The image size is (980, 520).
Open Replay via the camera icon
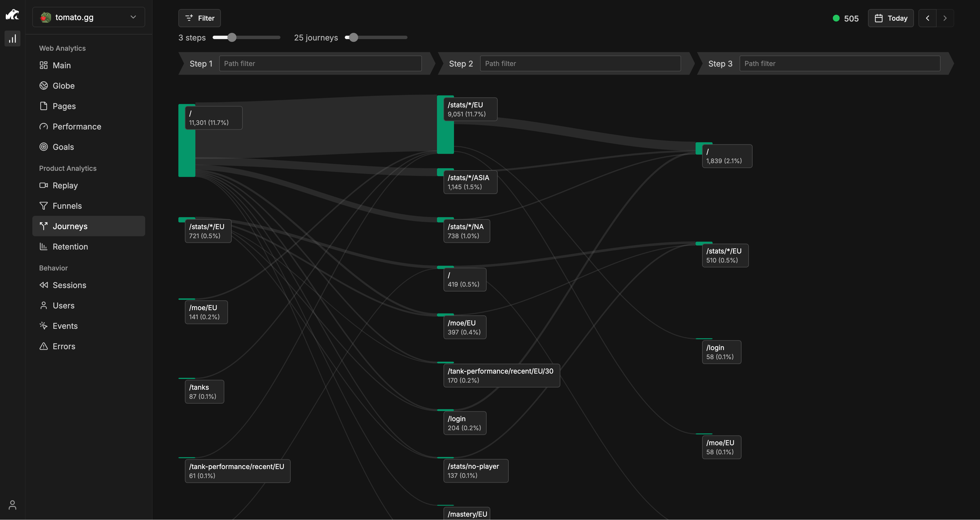[x=43, y=186]
